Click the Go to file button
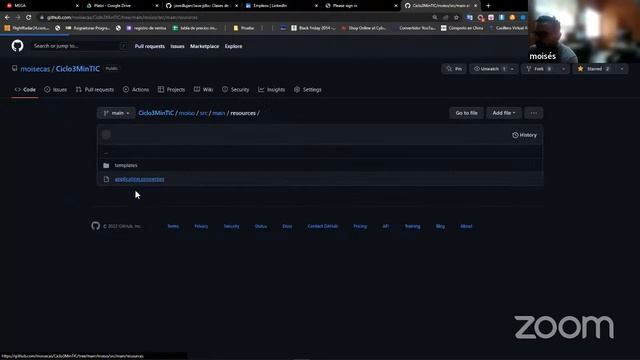 coord(467,113)
